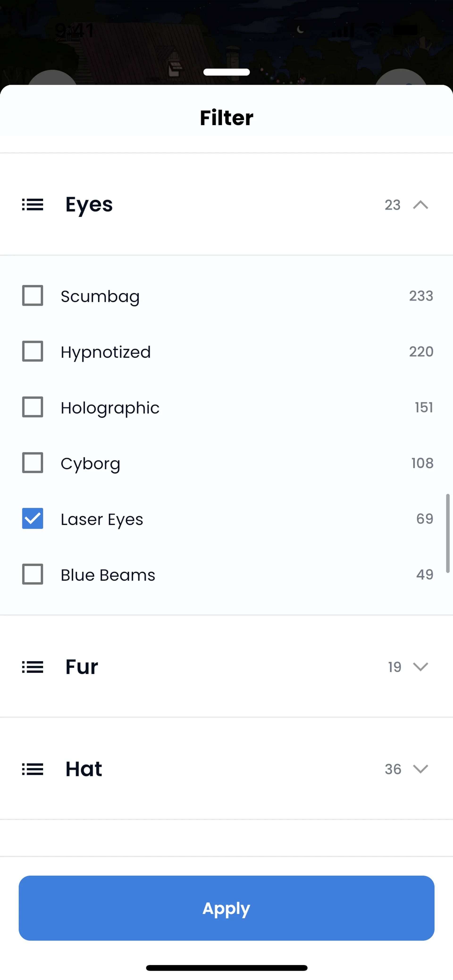Tap the Holographic count 151
The image size is (453, 980).
coord(424,407)
